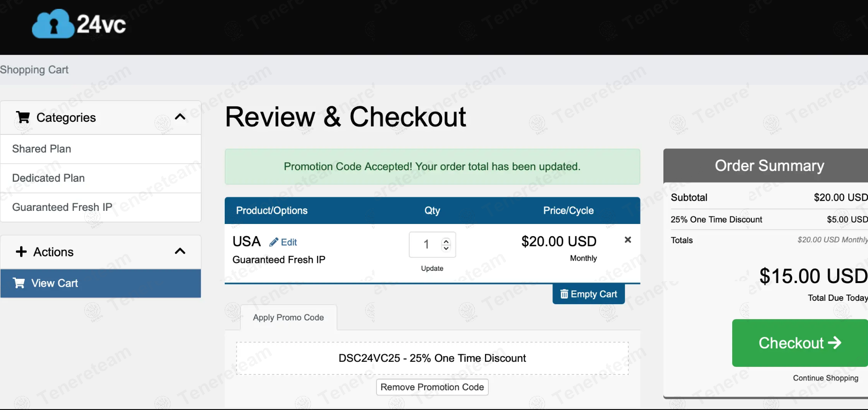Collapse the Categories panel chevron

point(180,117)
